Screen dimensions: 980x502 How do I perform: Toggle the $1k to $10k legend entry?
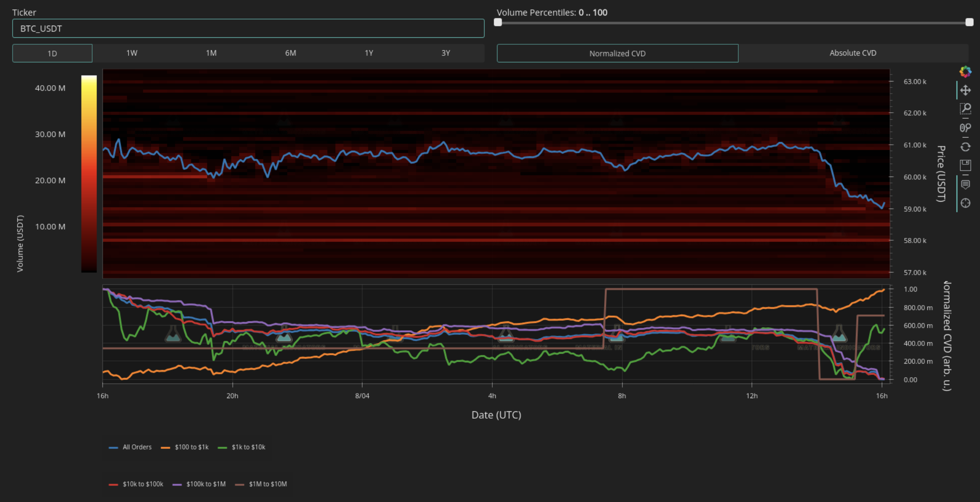(x=241, y=447)
